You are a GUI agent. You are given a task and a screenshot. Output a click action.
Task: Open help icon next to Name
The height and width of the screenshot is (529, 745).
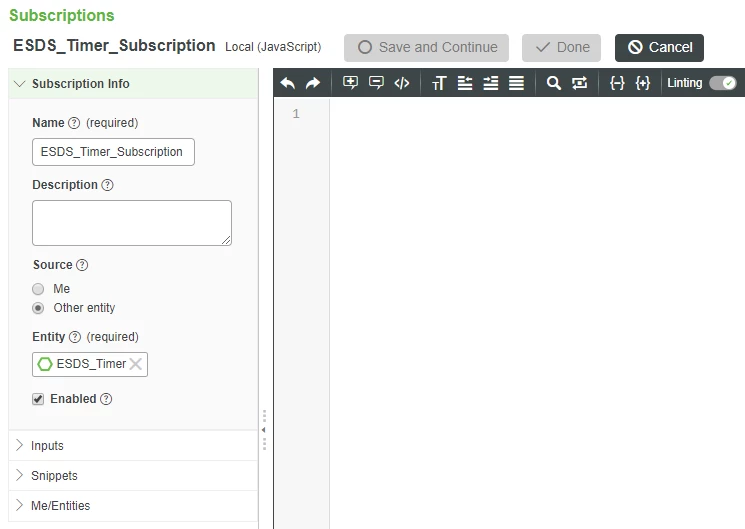(x=74, y=123)
